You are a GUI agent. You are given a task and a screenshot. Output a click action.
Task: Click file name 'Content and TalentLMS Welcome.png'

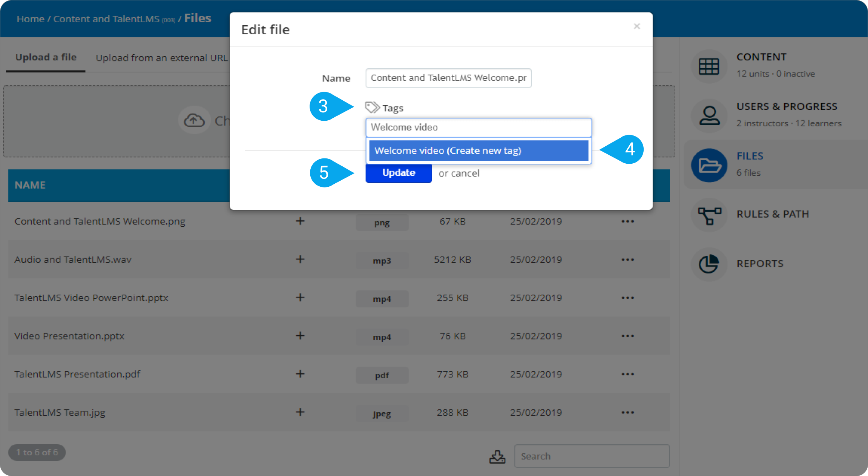point(100,221)
